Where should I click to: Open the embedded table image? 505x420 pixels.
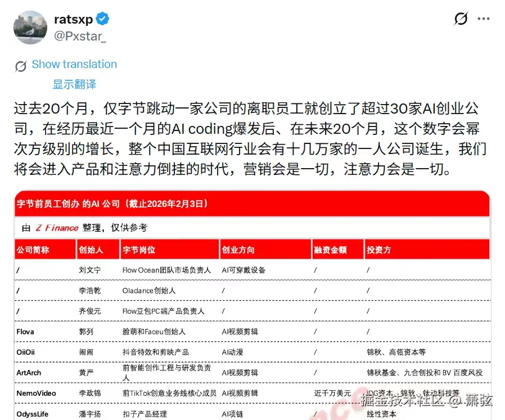coord(252,305)
